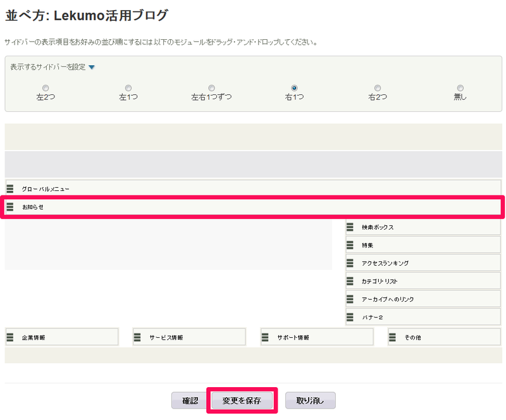This screenshot has height=420, width=506.
Task: Select the 左1つ sidebar layout radio
Action: pyautogui.click(x=128, y=88)
